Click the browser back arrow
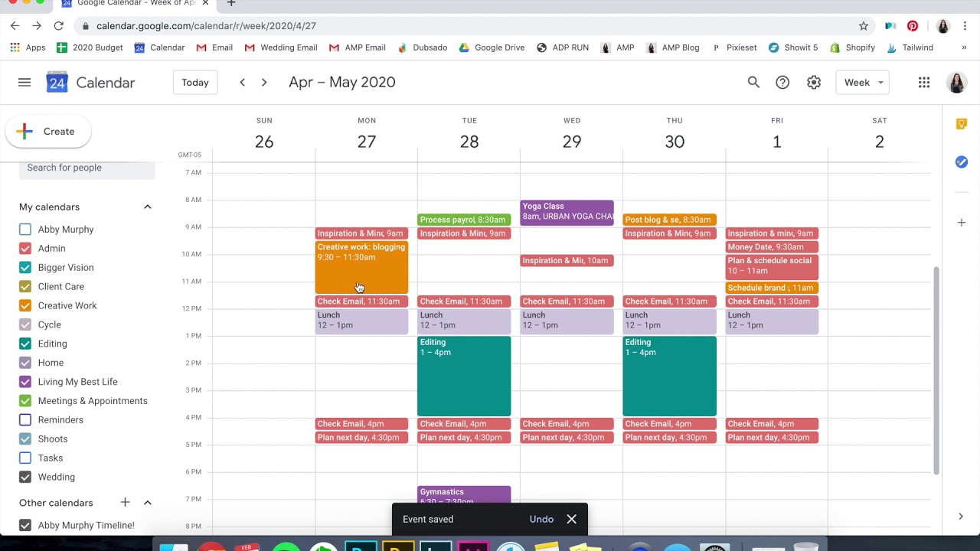 coord(15,26)
